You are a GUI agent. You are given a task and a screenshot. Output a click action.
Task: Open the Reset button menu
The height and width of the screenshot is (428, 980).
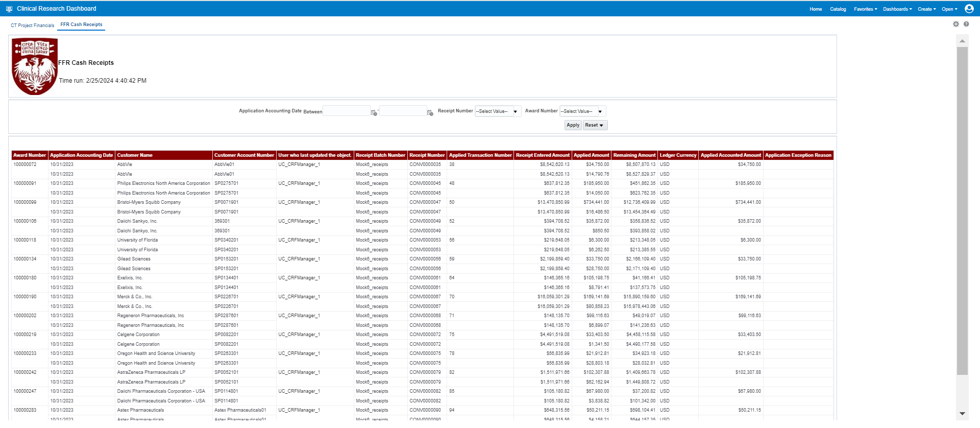(x=595, y=125)
